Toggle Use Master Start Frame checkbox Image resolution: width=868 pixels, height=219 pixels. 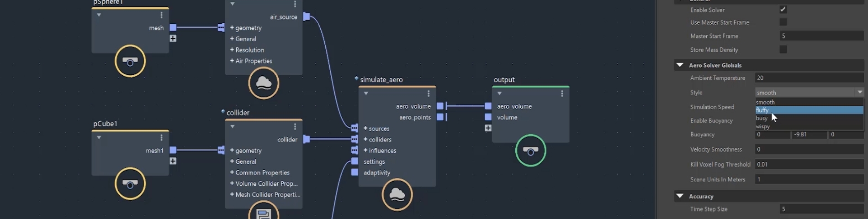click(783, 22)
